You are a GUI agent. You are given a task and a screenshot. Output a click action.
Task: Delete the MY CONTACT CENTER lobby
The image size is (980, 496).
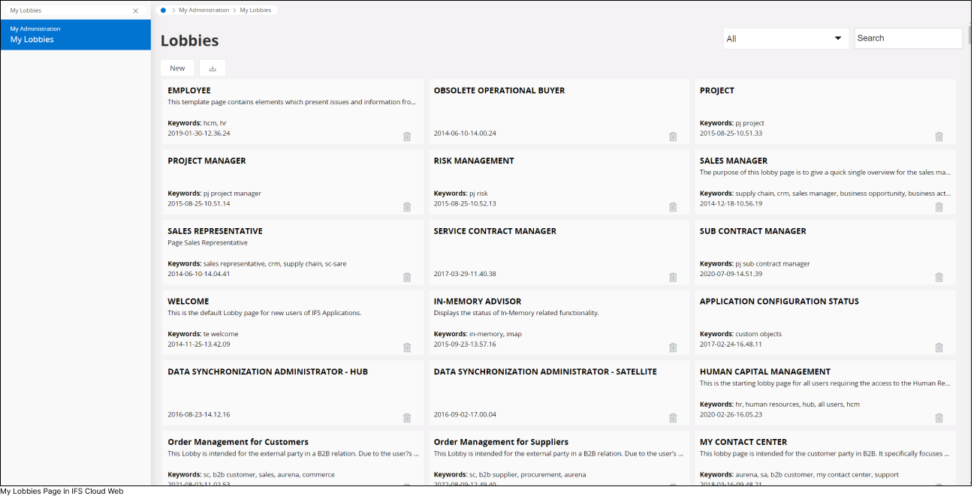coord(939,486)
